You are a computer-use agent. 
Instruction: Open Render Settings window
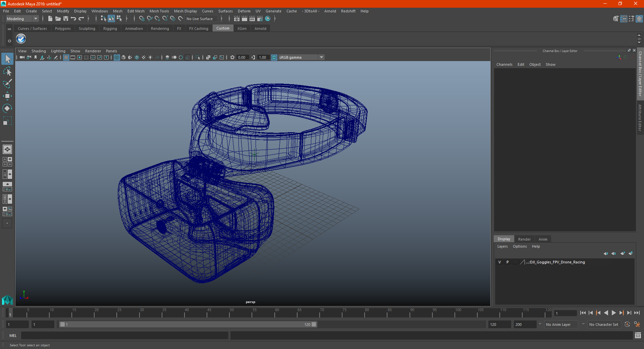coord(260,19)
